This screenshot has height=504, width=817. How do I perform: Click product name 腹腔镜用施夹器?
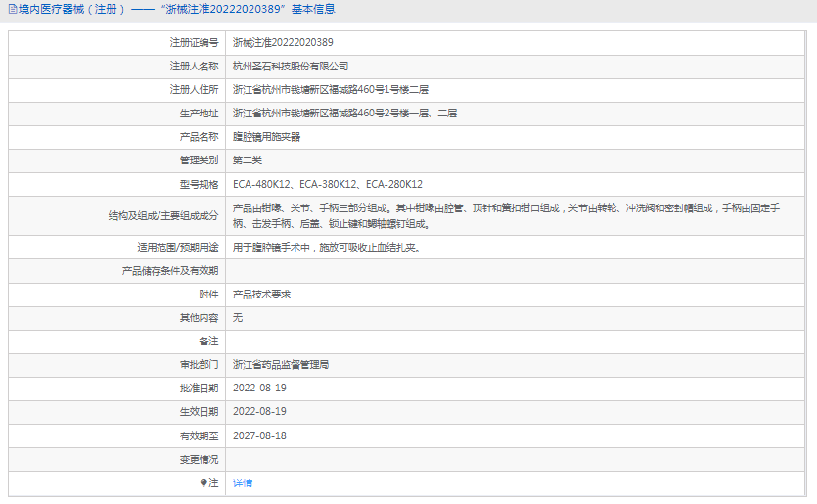[x=266, y=137]
